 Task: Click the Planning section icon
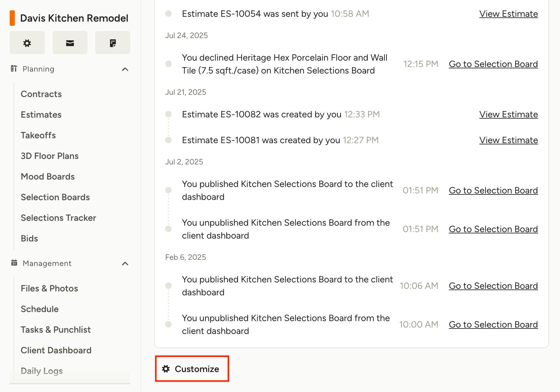pyautogui.click(x=14, y=69)
